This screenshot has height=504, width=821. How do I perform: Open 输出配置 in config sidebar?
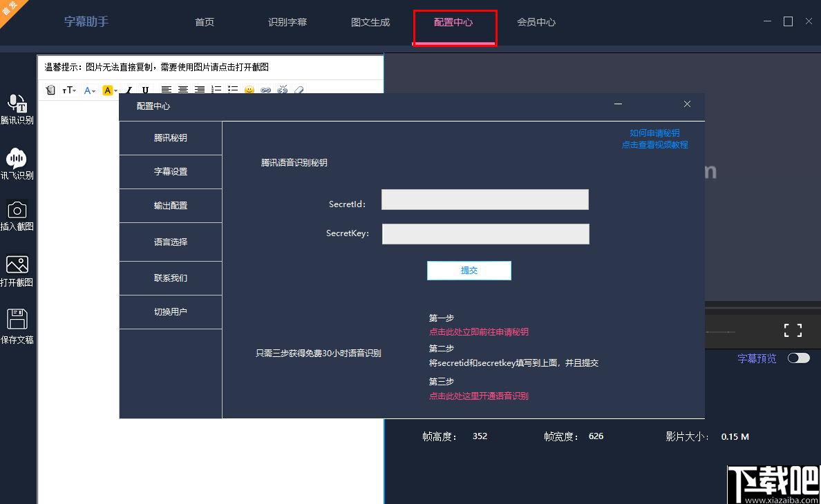pyautogui.click(x=171, y=206)
